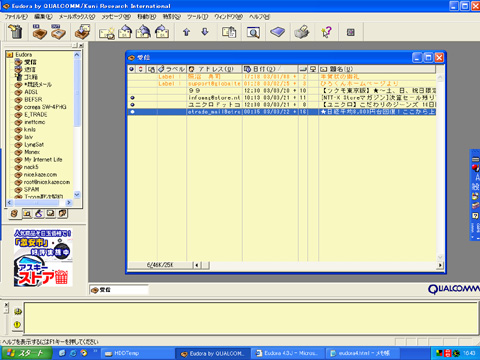Click the Forward toolbar icon
Image resolution: width=480 pixels, height=360 pixels.
[162, 32]
